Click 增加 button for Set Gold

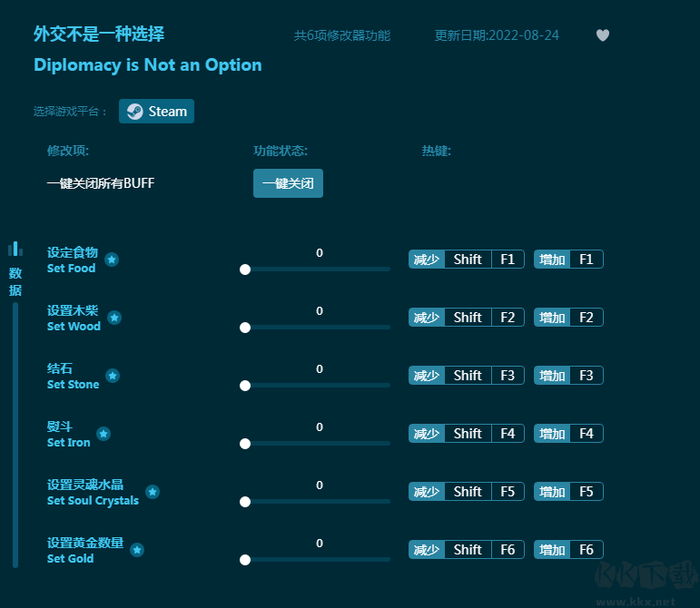(552, 550)
